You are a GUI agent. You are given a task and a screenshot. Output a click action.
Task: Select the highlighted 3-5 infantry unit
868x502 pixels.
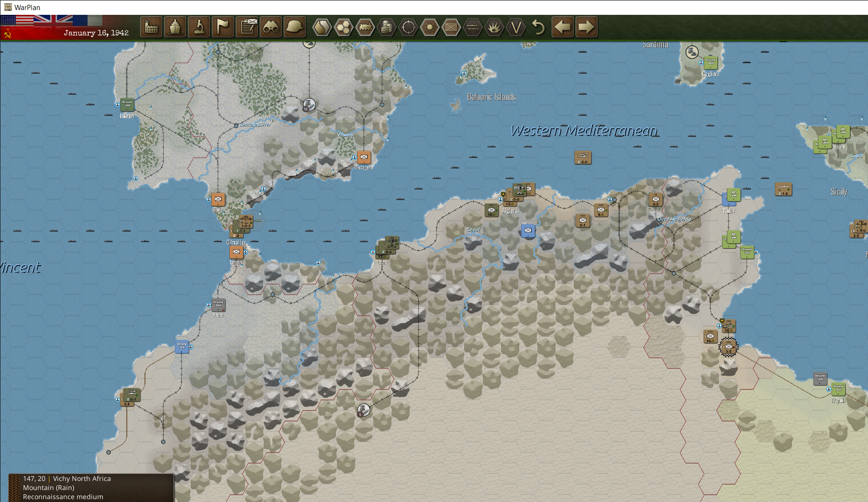click(x=728, y=347)
